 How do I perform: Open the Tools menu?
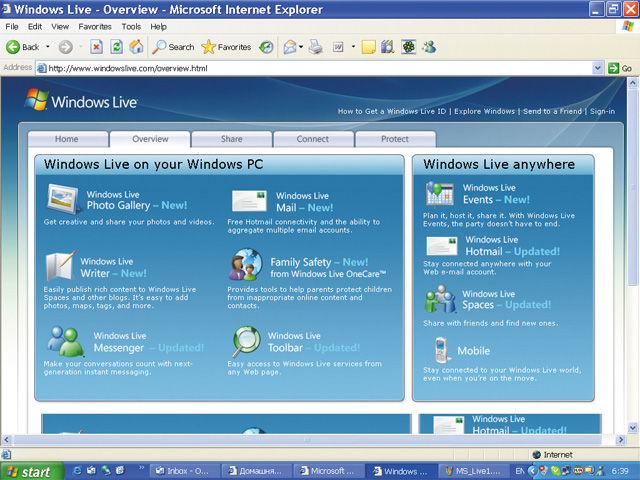(131, 27)
